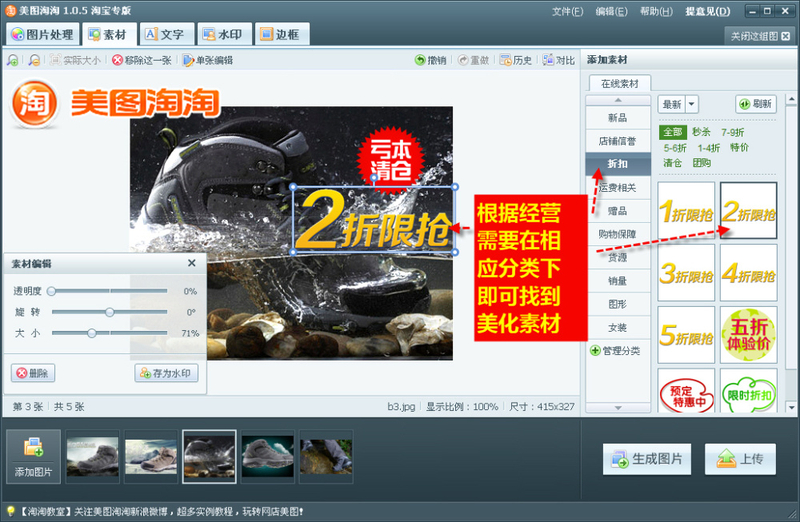Image resolution: width=800 pixels, height=522 pixels.
Task: Click the 生成图片 generate image button
Action: coord(646,459)
